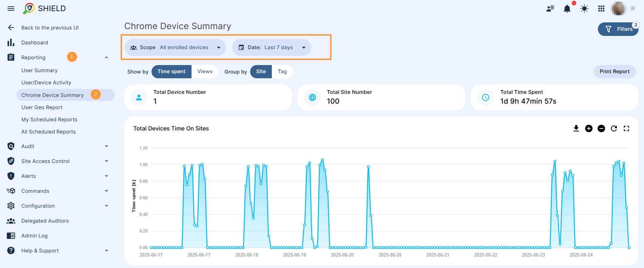Download the Total Devices chart

point(576,128)
